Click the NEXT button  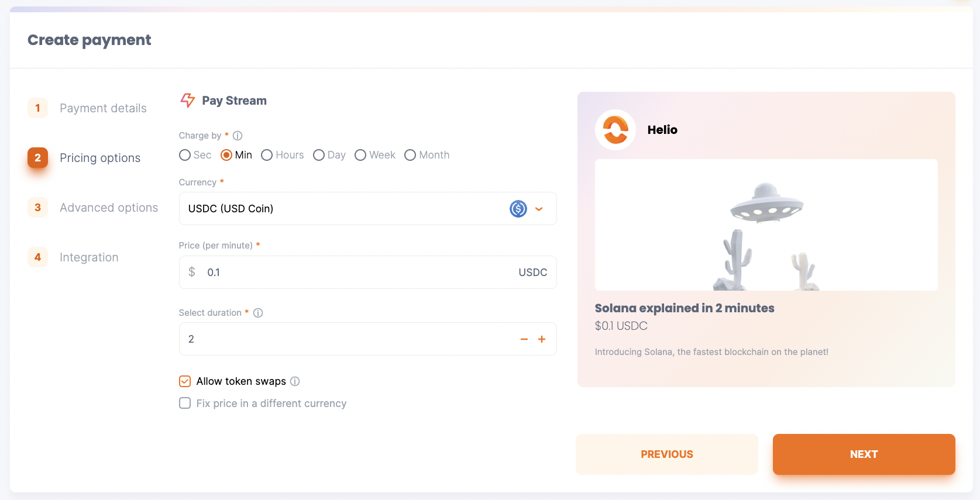click(864, 454)
